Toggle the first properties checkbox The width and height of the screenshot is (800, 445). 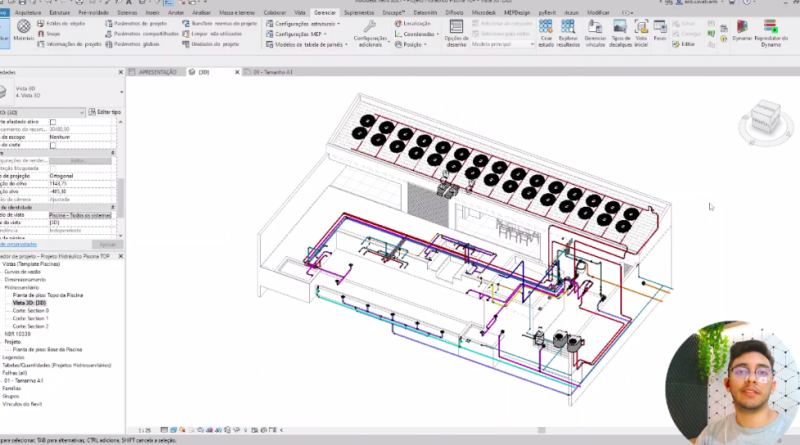coord(53,121)
